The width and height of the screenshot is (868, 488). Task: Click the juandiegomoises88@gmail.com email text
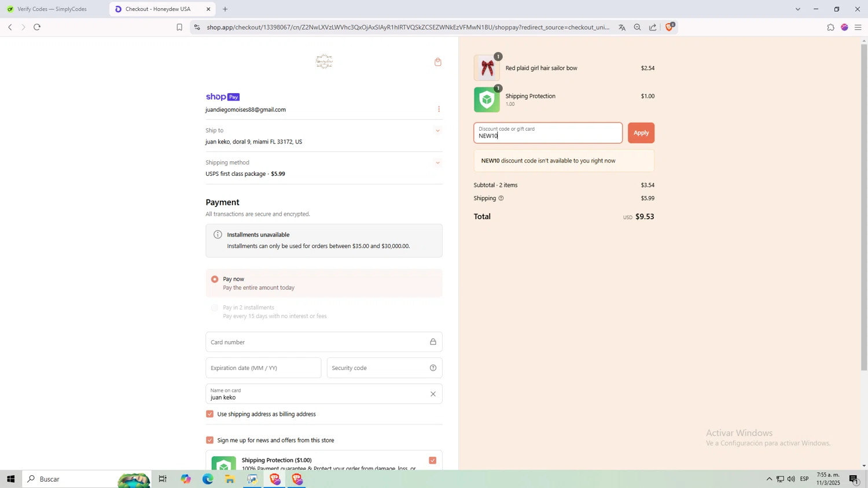(x=246, y=110)
